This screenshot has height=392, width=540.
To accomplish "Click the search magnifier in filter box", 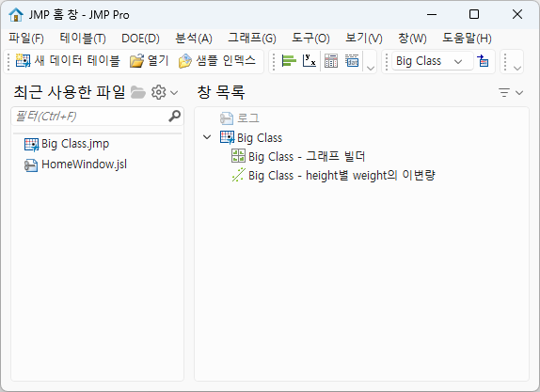I will [175, 116].
